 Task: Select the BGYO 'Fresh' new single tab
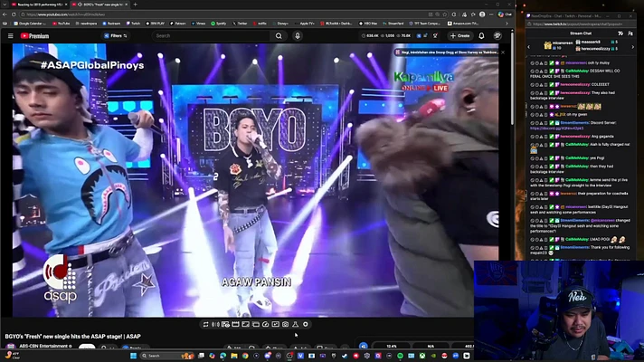pyautogui.click(x=99, y=5)
